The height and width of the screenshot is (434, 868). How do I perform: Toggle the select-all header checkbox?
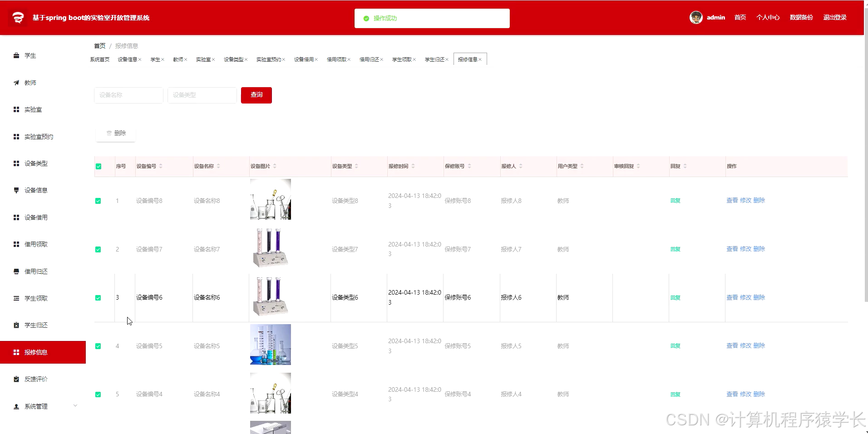click(x=99, y=166)
